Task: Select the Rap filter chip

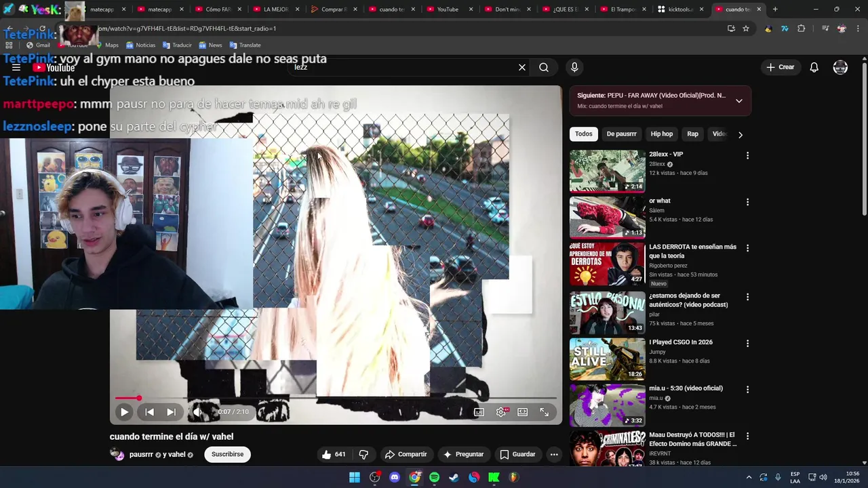Action: click(692, 134)
